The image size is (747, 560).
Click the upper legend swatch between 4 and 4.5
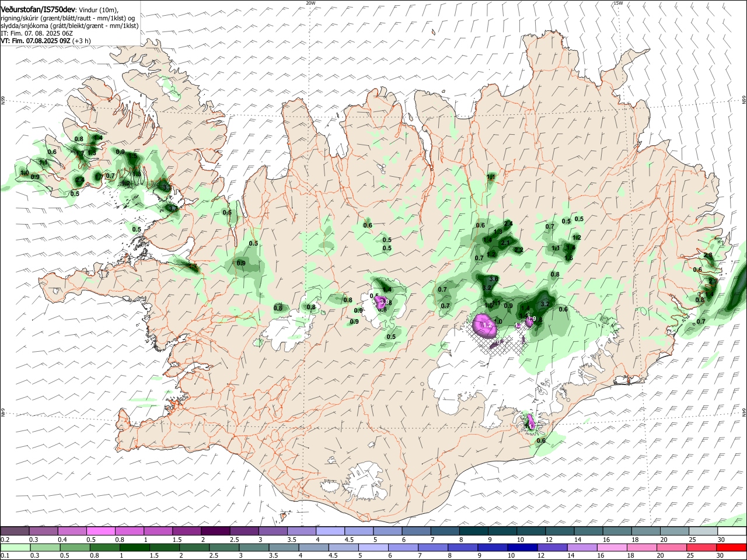pyautogui.click(x=330, y=531)
